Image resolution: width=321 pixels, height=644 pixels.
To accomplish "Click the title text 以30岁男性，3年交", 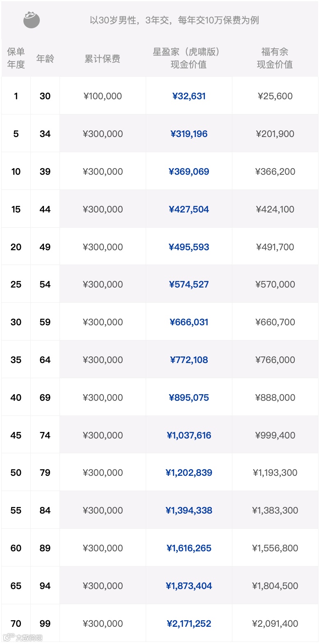I will (131, 20).
